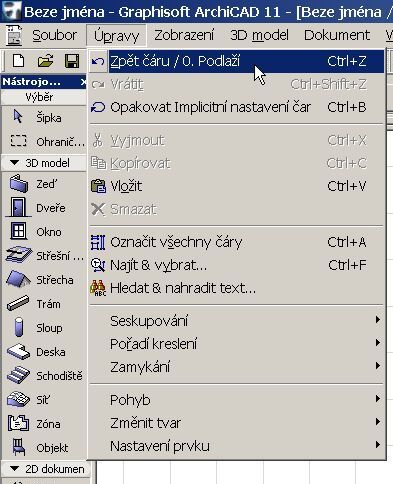Close the Nástrojo... toolbox panel
Image resolution: width=393 pixels, height=484 pixels.
83,82
